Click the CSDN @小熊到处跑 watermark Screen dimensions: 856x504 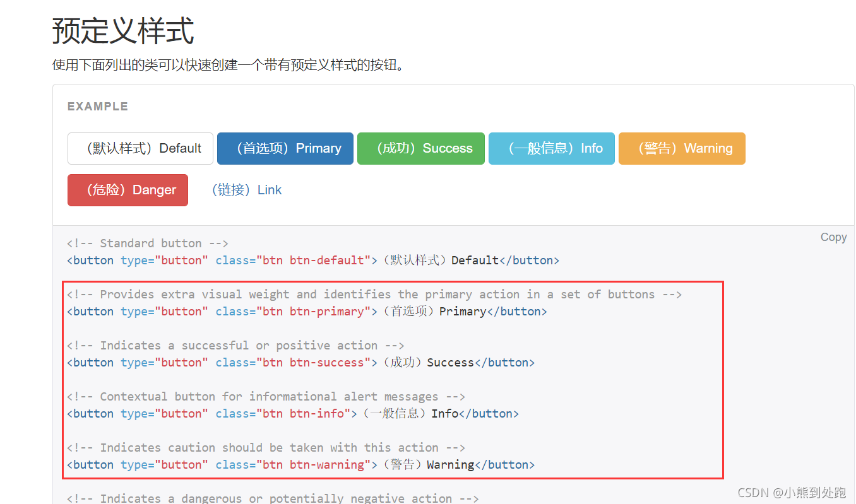pos(791,493)
